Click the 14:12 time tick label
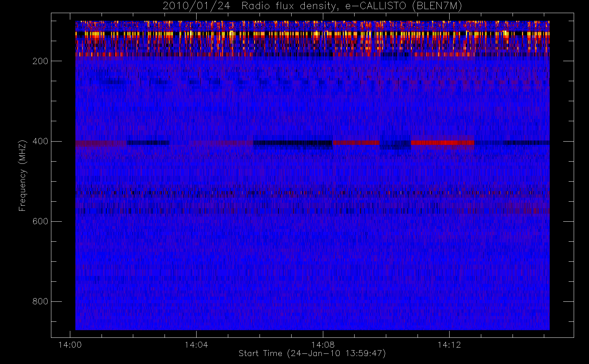 (449, 345)
